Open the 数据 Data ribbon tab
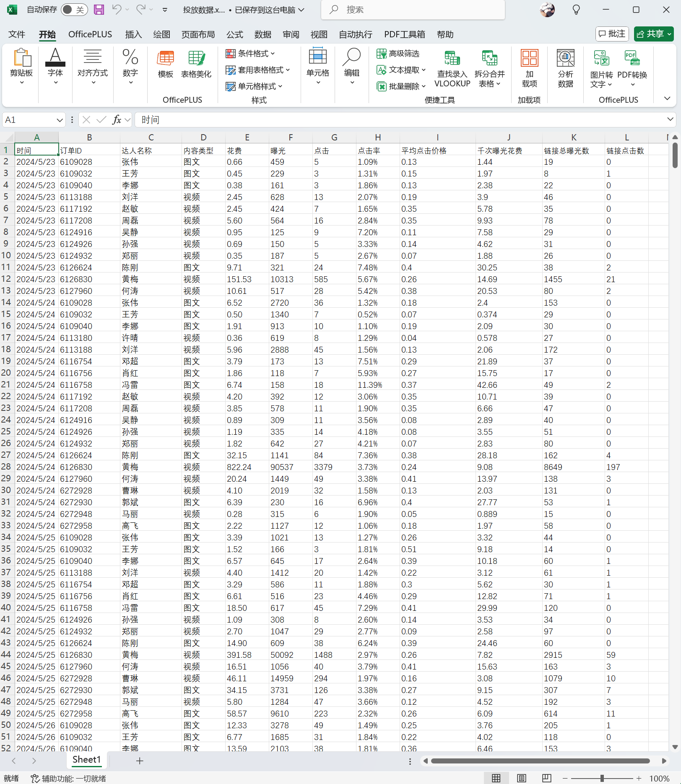 click(263, 34)
